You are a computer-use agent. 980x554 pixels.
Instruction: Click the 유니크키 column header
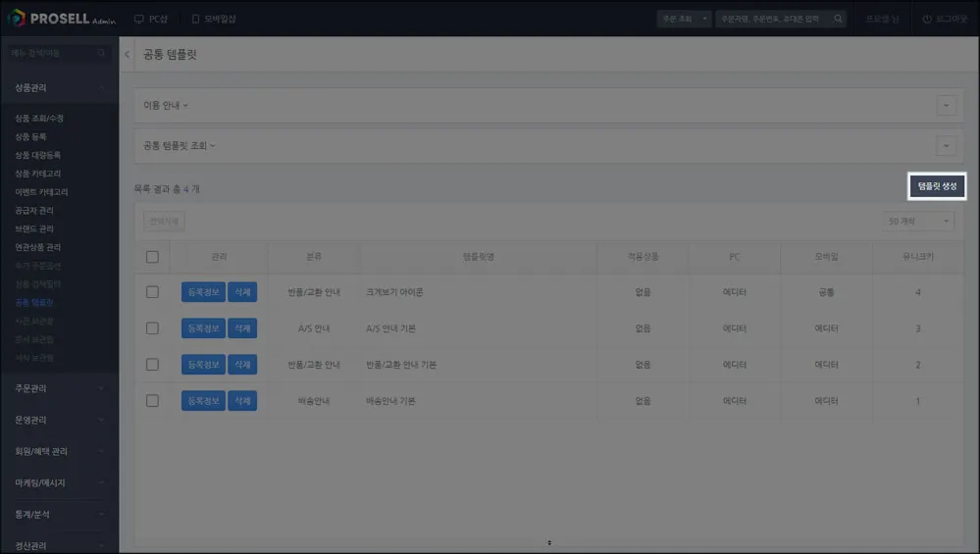918,257
